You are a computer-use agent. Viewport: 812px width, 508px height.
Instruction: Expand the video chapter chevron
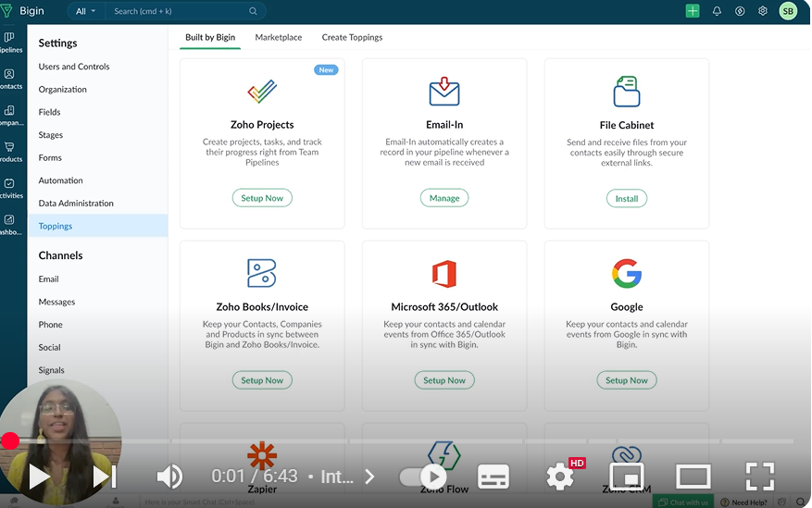369,477
